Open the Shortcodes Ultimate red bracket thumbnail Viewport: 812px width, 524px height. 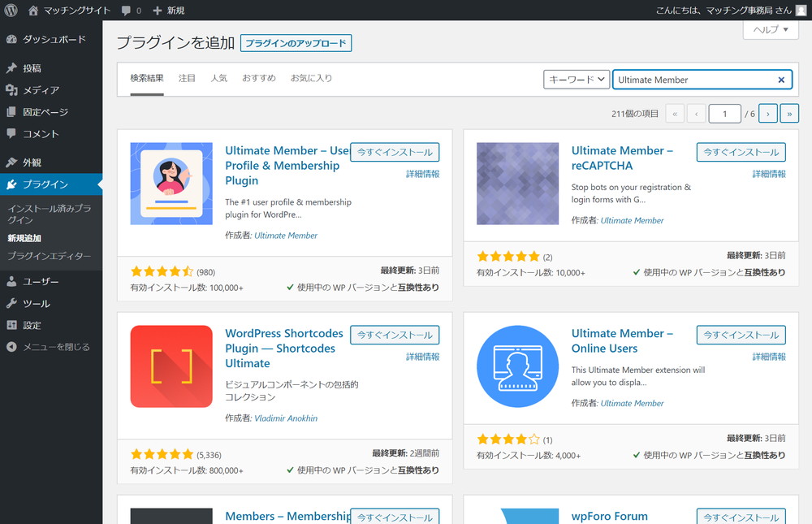pyautogui.click(x=171, y=366)
